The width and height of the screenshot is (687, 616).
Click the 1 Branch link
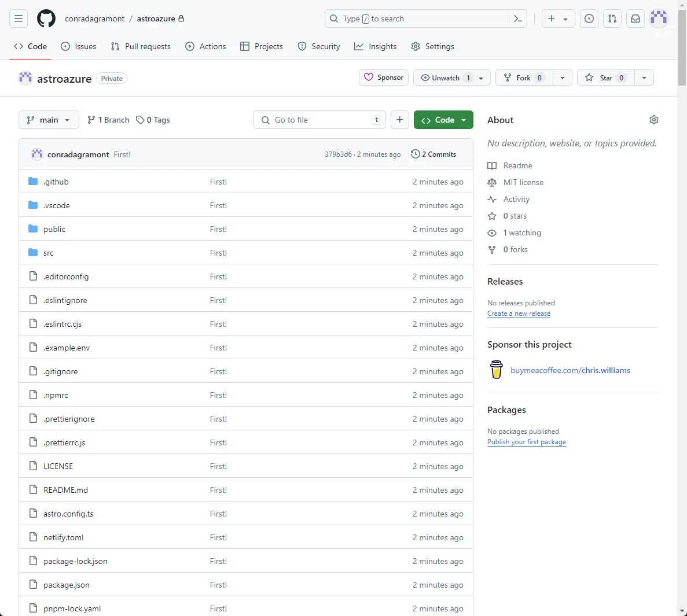(x=108, y=120)
